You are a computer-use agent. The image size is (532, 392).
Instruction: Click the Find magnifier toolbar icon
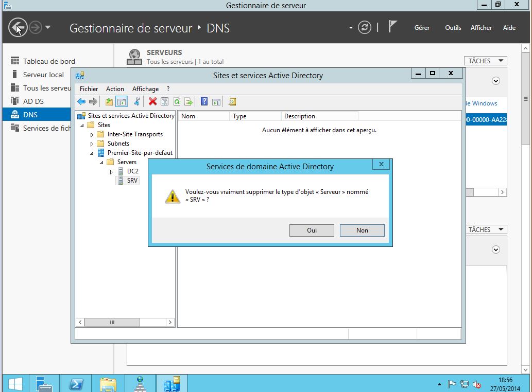(x=232, y=102)
